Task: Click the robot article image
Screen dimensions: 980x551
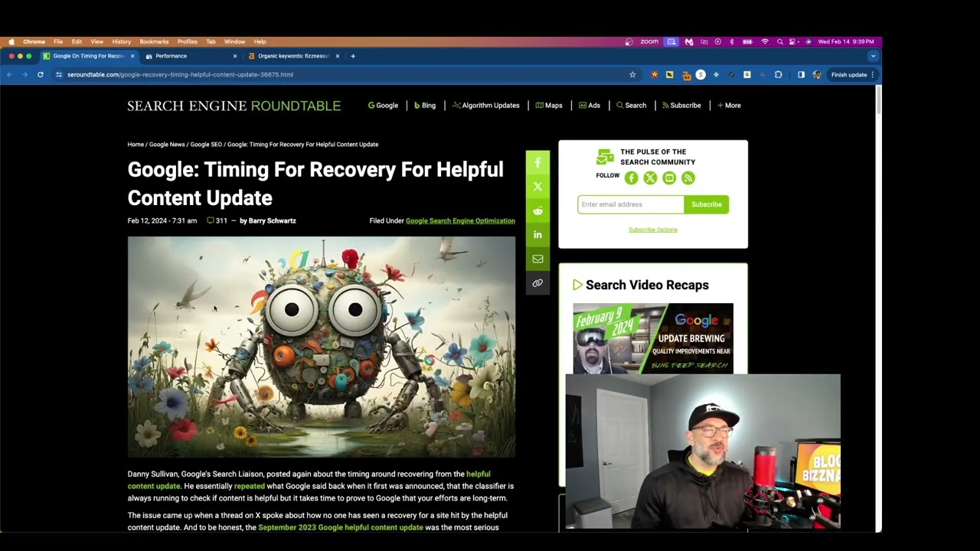Action: click(x=322, y=347)
